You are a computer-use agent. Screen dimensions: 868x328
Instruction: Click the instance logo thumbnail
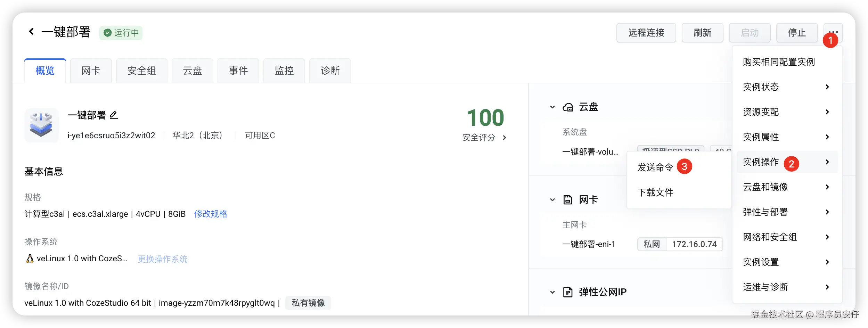(x=41, y=125)
